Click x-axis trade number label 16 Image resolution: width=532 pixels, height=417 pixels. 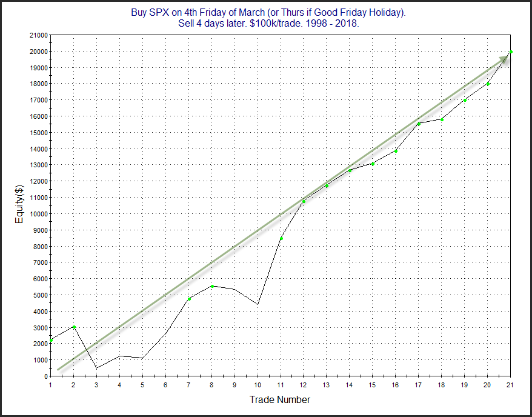click(396, 384)
